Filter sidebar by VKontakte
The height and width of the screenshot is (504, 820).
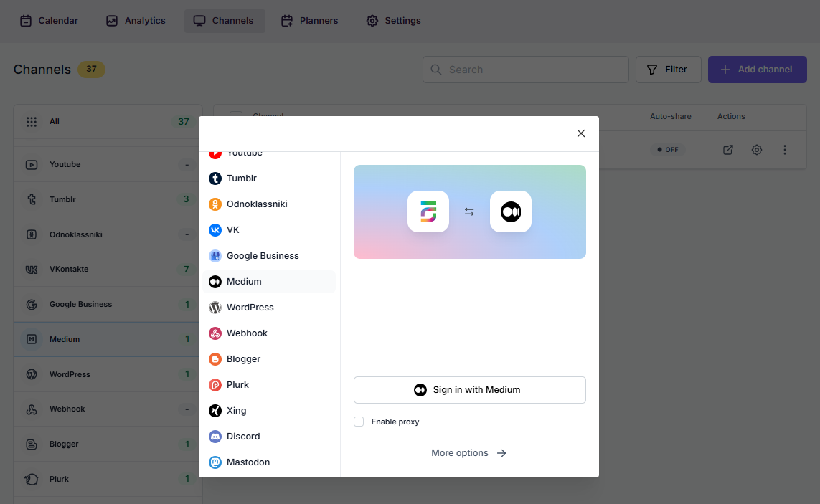tap(108, 270)
